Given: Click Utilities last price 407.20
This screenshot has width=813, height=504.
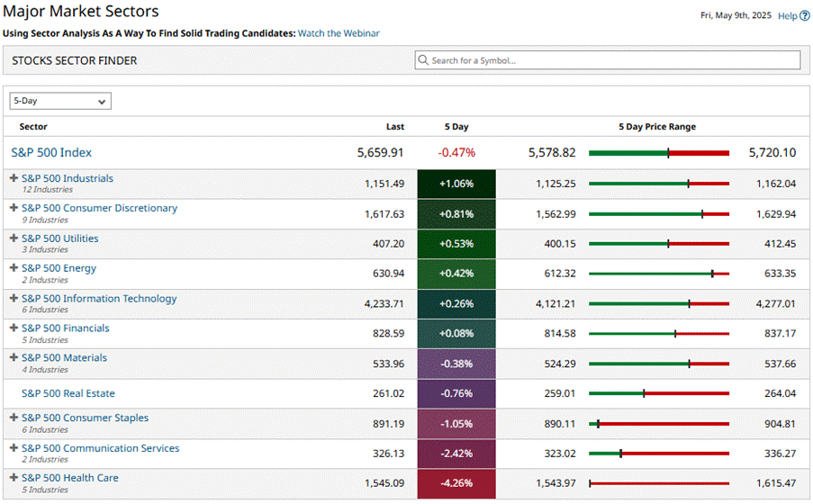Looking at the screenshot, I should (388, 244).
